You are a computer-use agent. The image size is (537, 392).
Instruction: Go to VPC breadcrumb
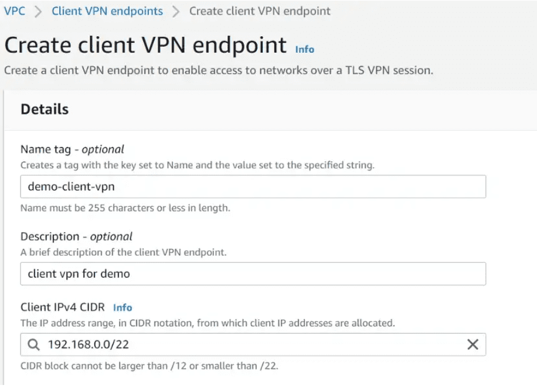point(15,11)
